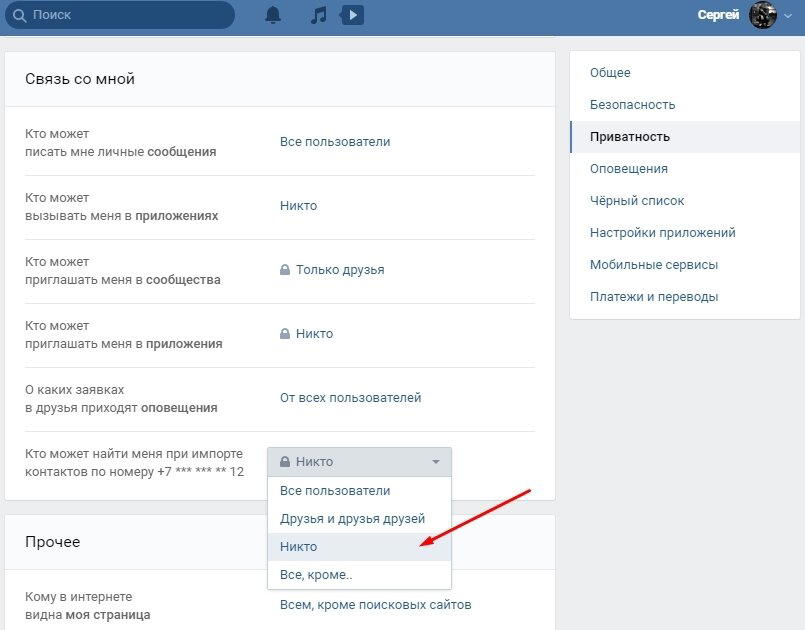
Task: Open the Общее settings tab
Action: (685, 73)
